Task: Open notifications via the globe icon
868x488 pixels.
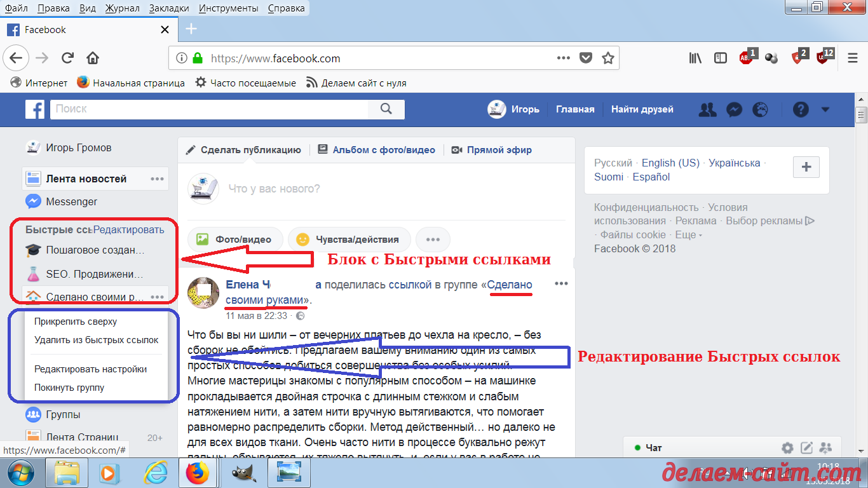Action: point(761,109)
